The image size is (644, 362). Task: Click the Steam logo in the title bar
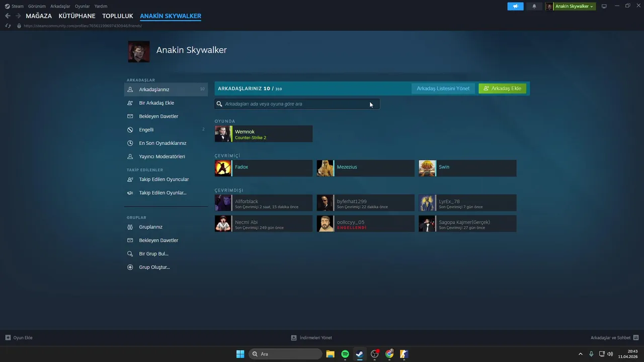pos(8,6)
